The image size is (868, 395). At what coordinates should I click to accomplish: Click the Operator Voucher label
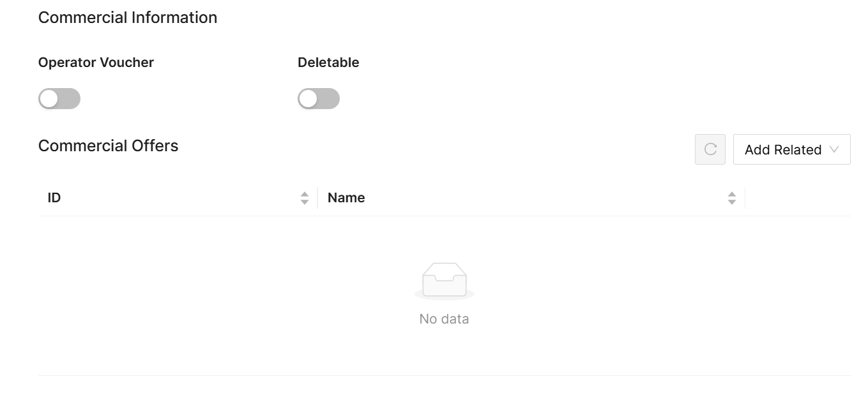coord(96,63)
